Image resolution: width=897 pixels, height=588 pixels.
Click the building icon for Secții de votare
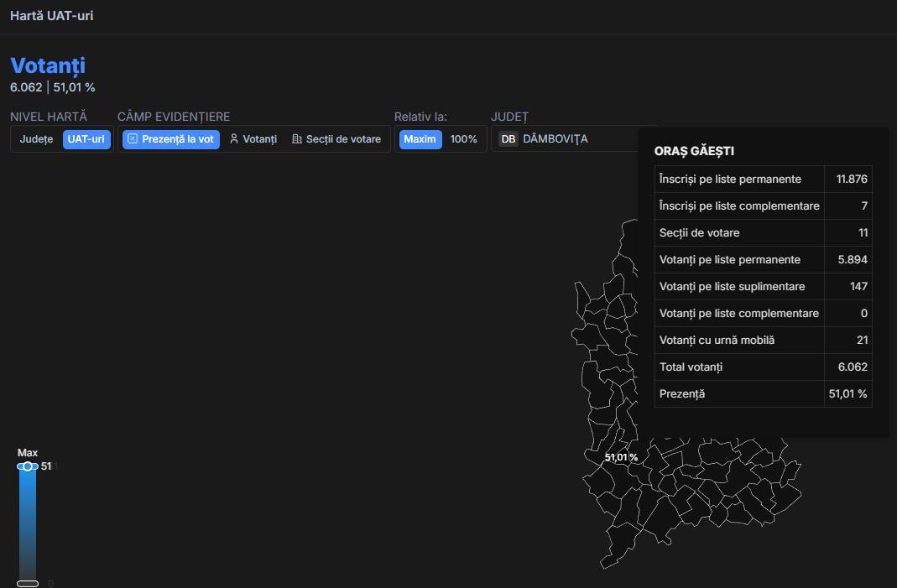pos(297,139)
